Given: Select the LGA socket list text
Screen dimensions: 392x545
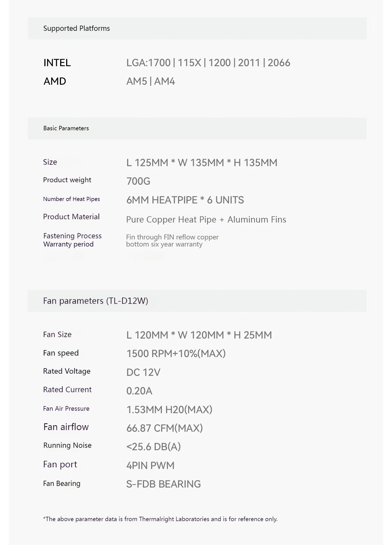Looking at the screenshot, I should (x=208, y=63).
